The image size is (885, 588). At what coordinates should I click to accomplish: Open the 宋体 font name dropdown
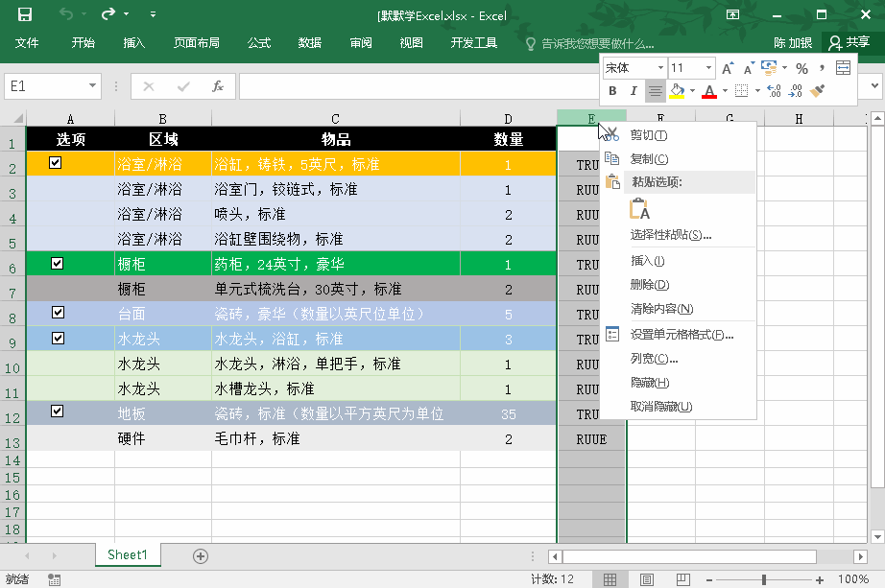pos(660,68)
